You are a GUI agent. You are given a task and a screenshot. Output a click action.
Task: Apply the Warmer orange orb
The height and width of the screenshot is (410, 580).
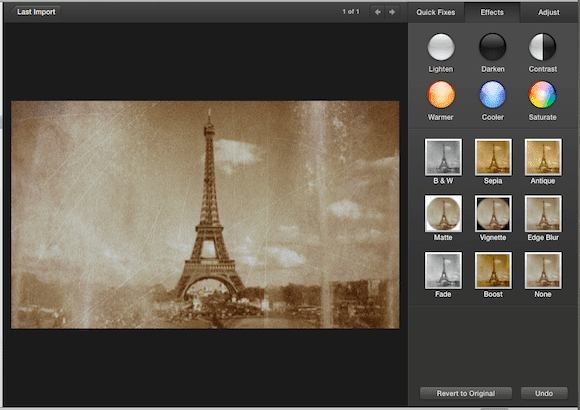441,95
